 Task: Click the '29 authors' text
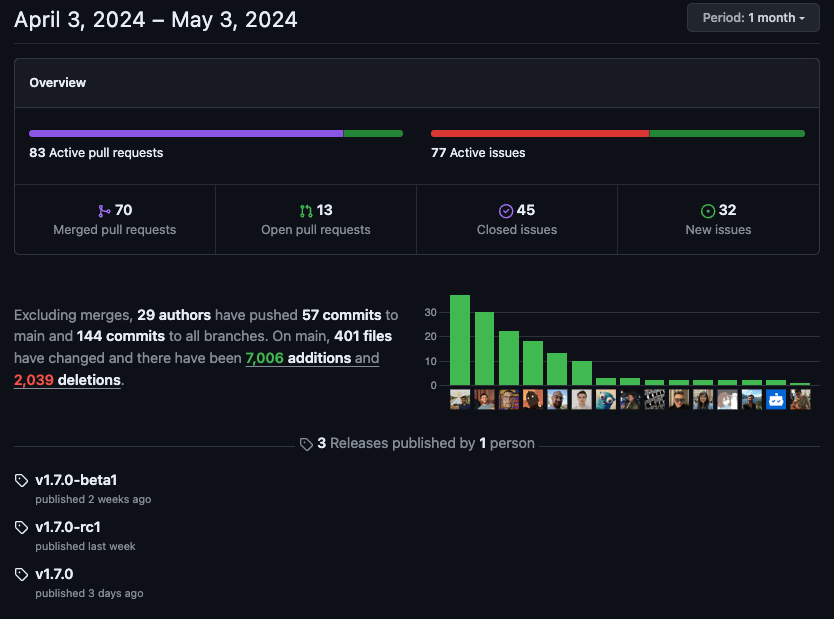174,315
